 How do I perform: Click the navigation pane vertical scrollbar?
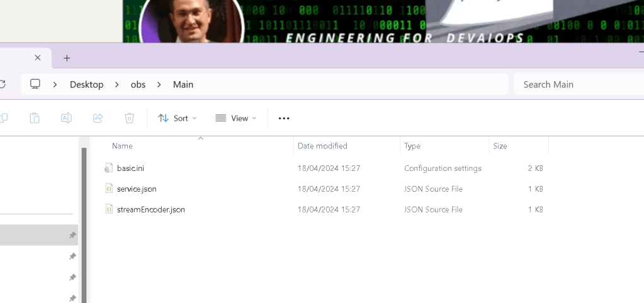(84, 226)
